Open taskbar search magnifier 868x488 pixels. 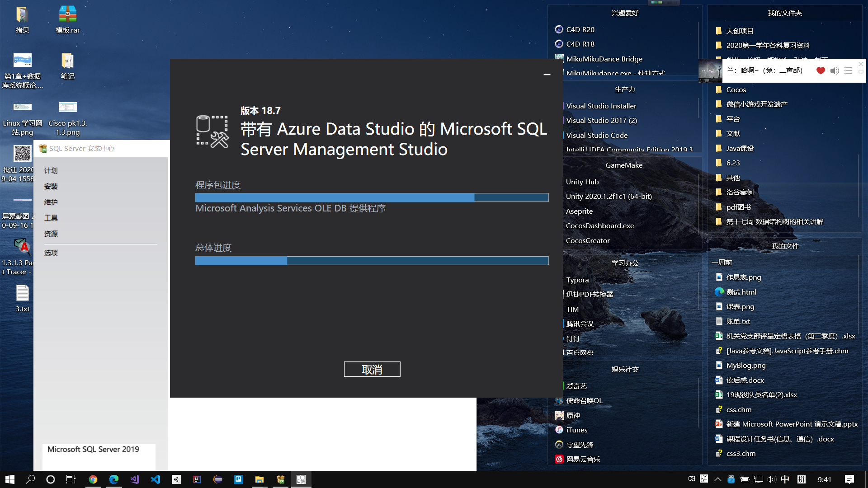tap(30, 479)
